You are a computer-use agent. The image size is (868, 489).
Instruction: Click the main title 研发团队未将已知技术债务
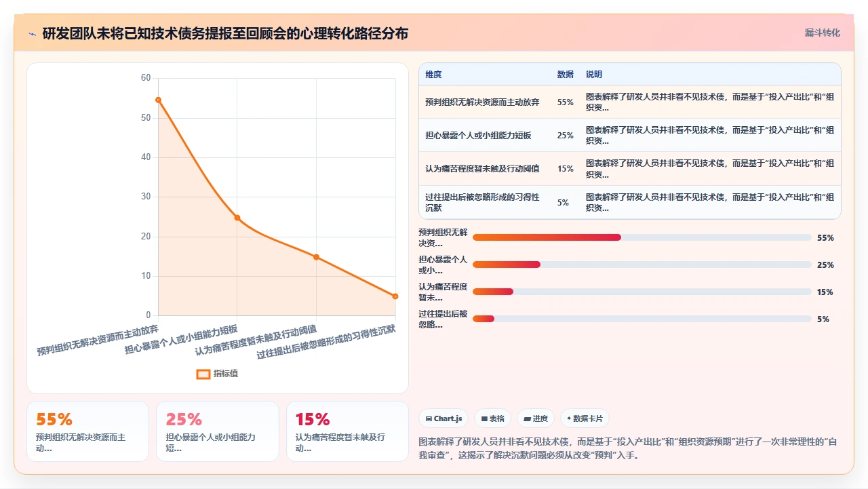click(x=225, y=33)
